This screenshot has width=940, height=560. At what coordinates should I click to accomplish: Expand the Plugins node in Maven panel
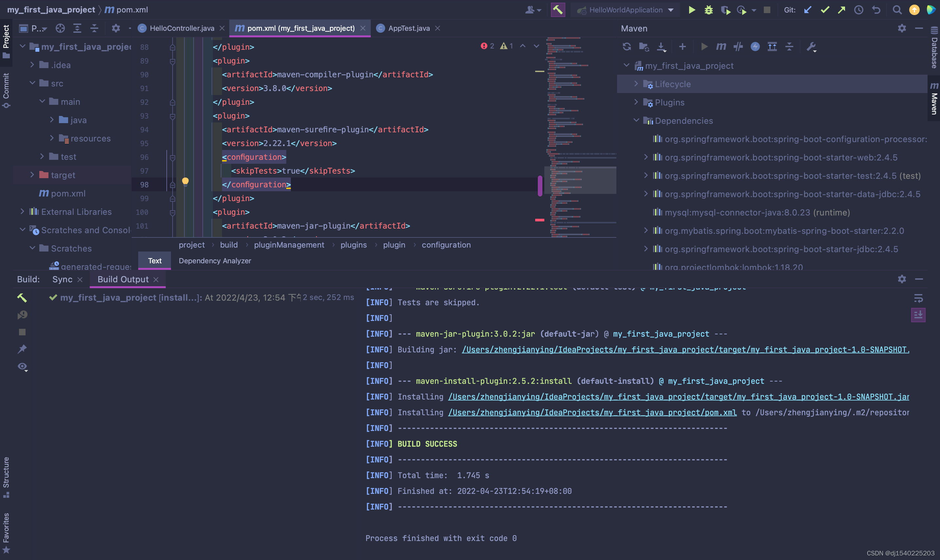click(637, 102)
